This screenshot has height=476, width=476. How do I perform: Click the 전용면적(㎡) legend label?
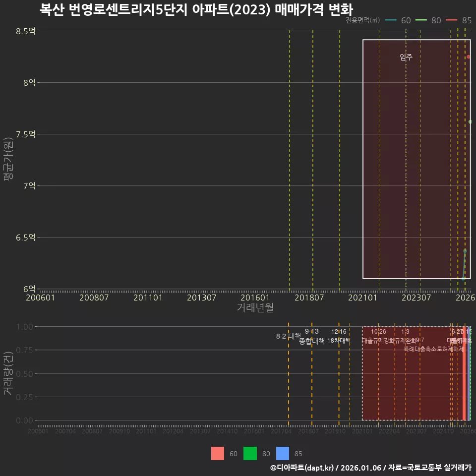tap(362, 20)
